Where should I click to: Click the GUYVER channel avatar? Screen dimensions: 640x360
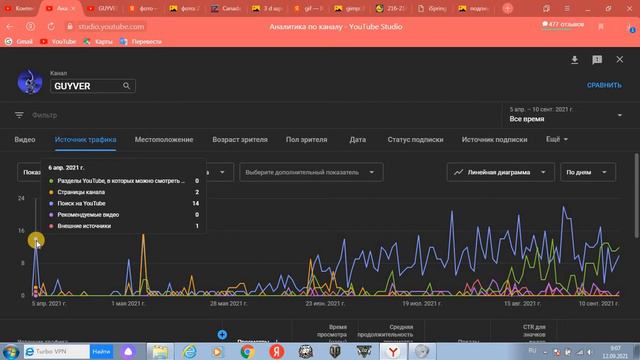30,82
